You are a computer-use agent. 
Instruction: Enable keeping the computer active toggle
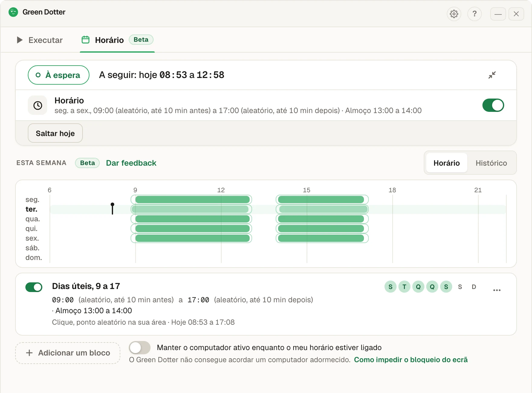coord(140,348)
